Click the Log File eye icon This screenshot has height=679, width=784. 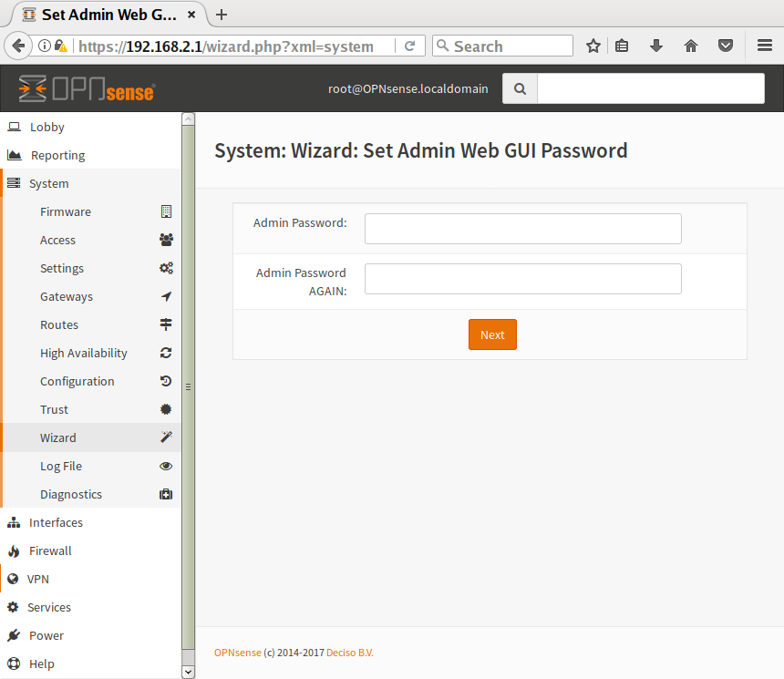166,466
